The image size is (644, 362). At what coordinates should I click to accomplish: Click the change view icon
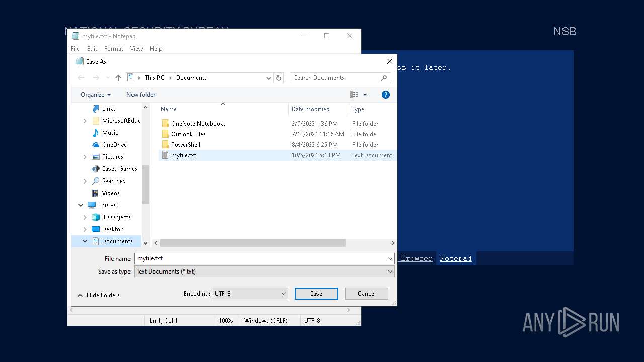coord(354,95)
